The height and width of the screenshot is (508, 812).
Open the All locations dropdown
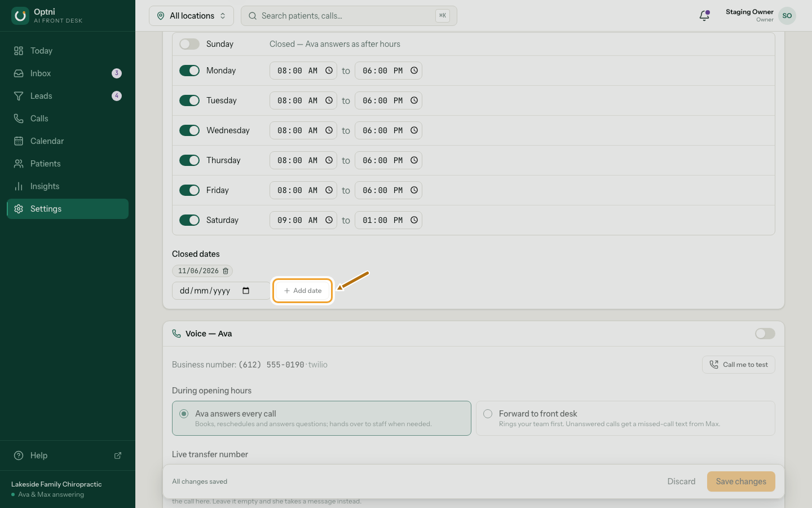191,16
